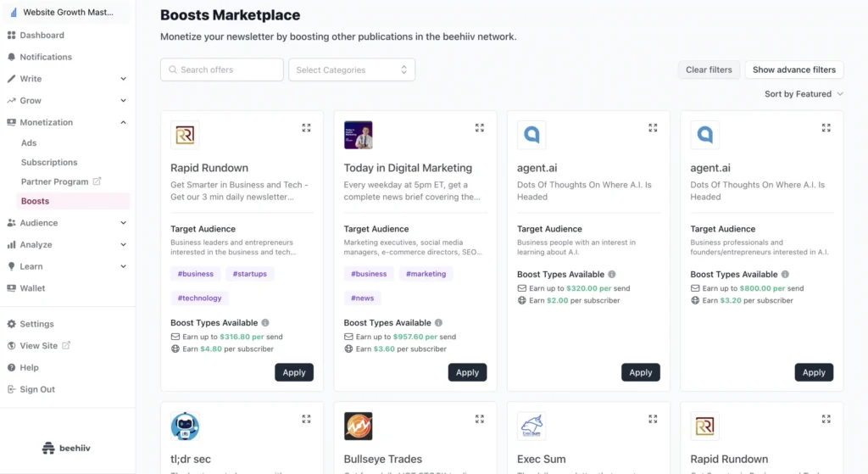Viewport: 868px width, 474px height.
Task: Expand the tl;dr sec card
Action: [306, 419]
